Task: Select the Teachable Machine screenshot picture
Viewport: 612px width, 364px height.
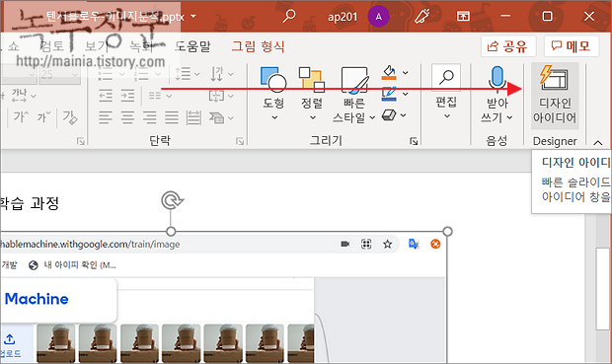Action: [x=224, y=297]
